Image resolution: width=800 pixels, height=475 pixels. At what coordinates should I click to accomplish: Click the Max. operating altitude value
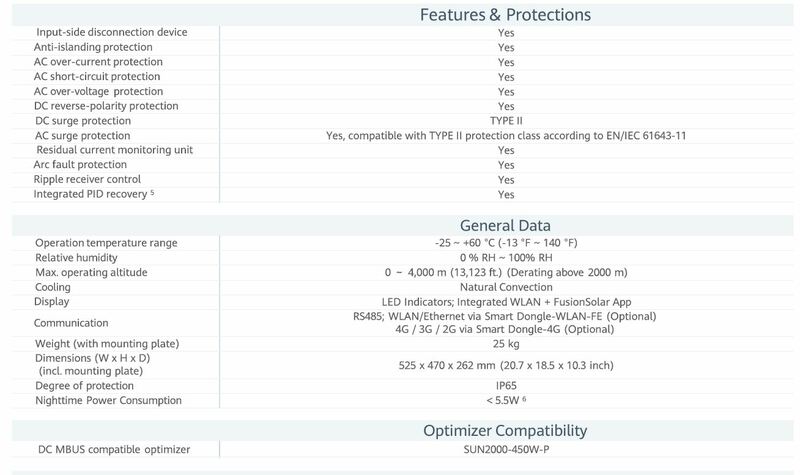coord(505,272)
